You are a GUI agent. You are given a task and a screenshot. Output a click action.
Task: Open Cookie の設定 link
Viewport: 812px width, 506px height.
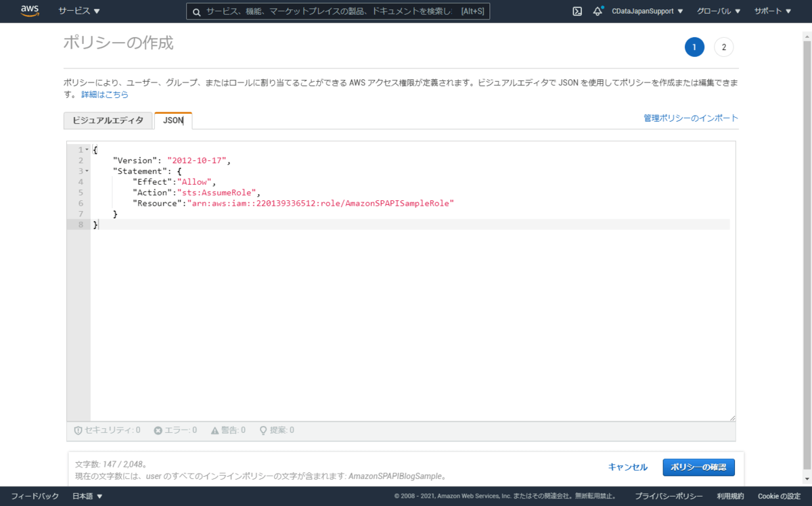click(779, 497)
